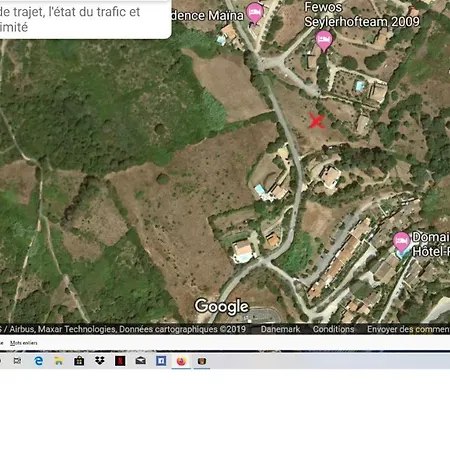Launch Netflix app from the taskbar
Viewport: 450px width, 450px height.
click(120, 361)
